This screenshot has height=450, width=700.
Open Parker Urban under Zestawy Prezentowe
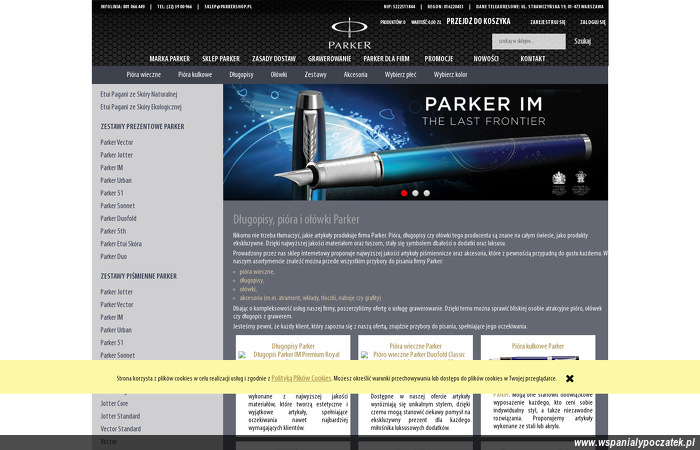tap(116, 180)
